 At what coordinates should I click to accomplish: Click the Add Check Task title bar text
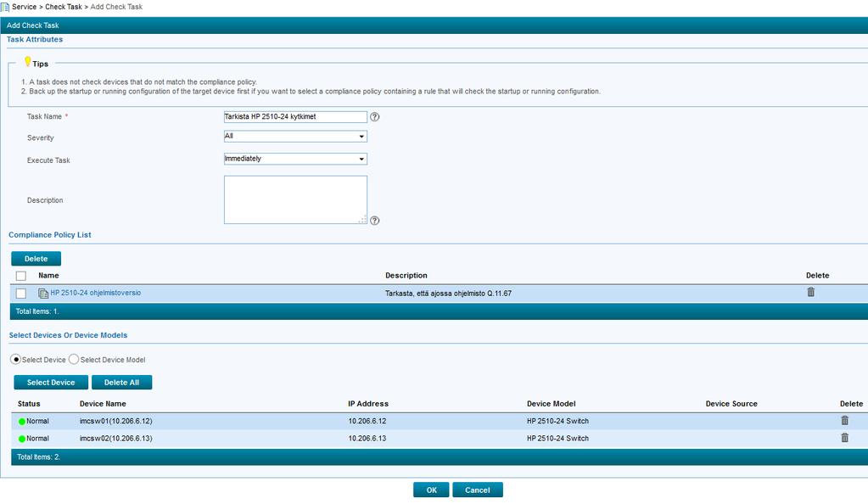click(x=32, y=25)
